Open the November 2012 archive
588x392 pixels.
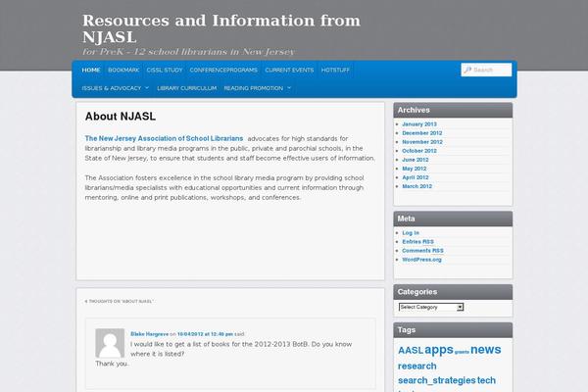(x=422, y=142)
